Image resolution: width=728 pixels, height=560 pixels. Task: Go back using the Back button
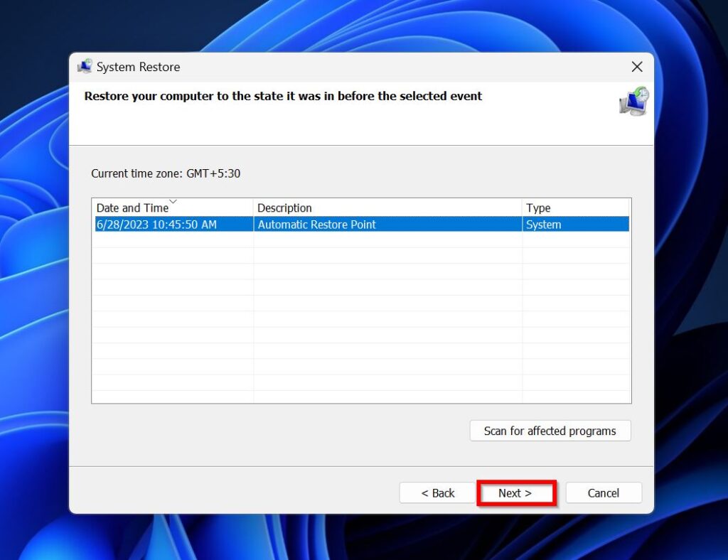(x=437, y=492)
